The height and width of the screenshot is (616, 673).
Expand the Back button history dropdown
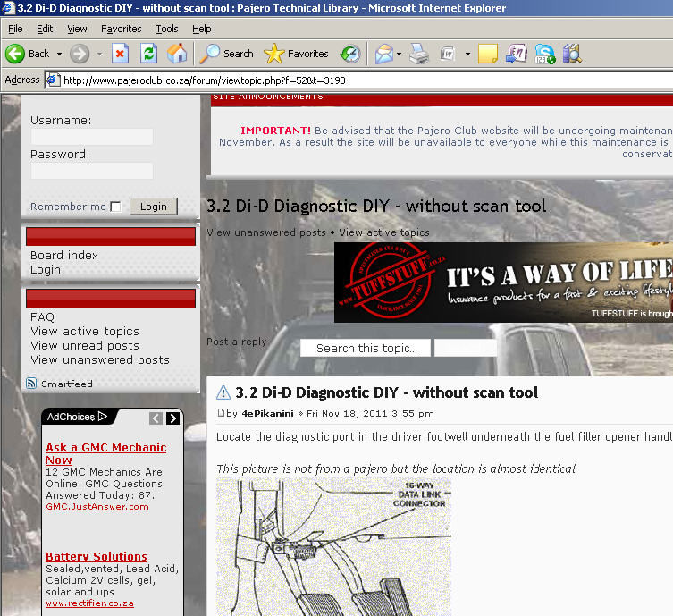(x=58, y=55)
